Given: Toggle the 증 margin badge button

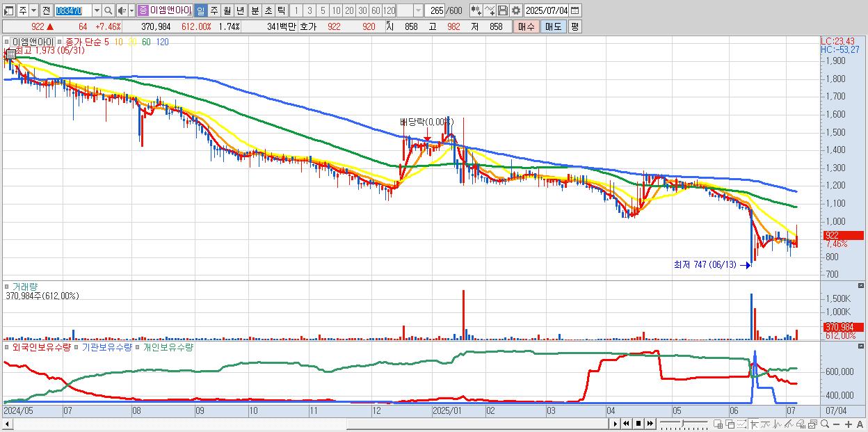Looking at the screenshot, I should pos(143,10).
